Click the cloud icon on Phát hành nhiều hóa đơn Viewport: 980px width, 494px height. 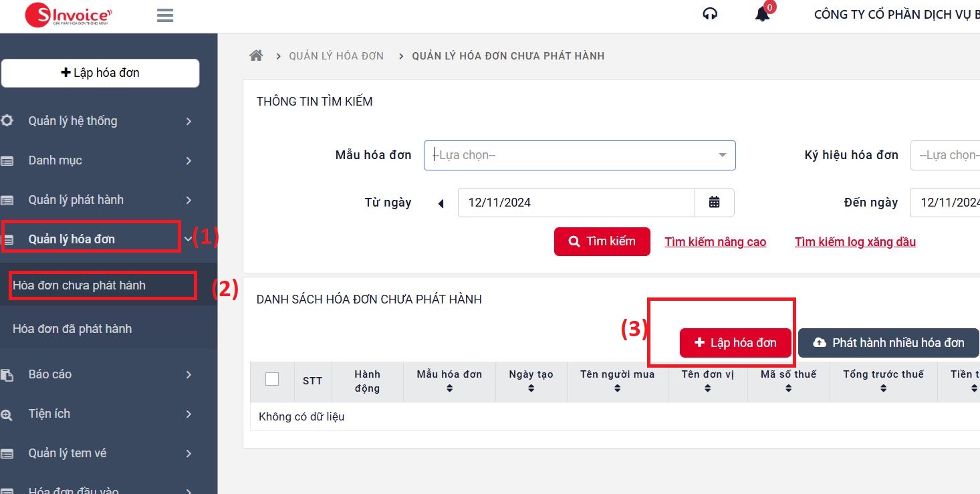point(820,343)
